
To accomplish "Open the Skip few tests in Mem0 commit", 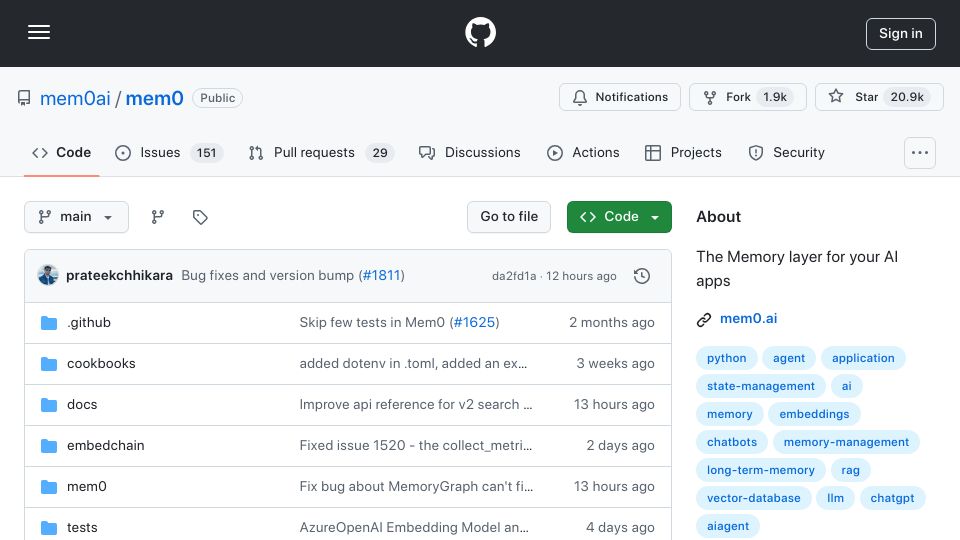I will tap(372, 323).
